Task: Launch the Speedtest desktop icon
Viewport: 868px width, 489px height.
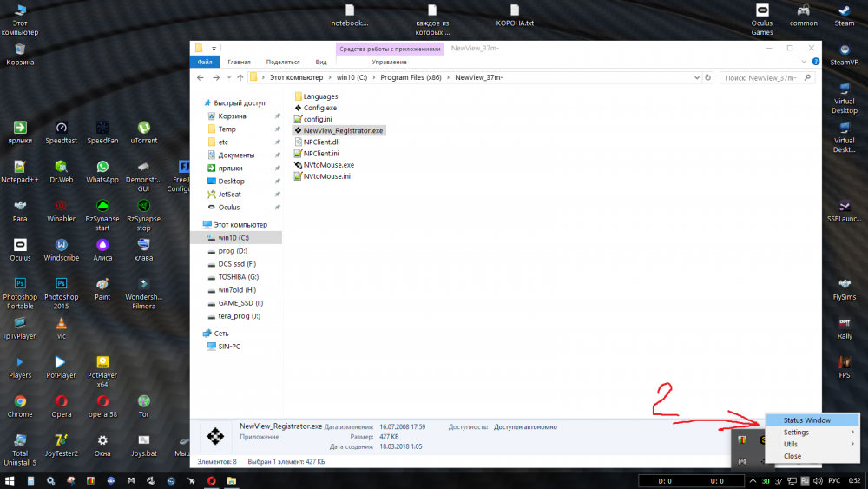Action: tap(62, 132)
